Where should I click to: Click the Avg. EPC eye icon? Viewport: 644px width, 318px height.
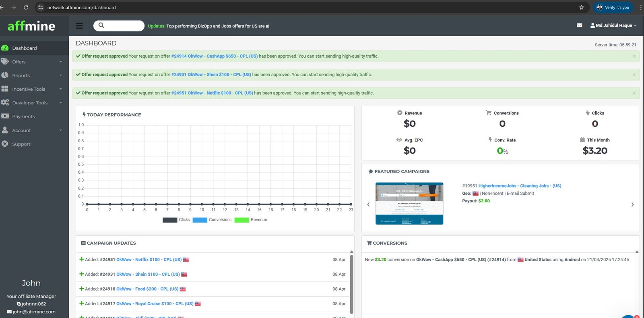[x=399, y=140]
